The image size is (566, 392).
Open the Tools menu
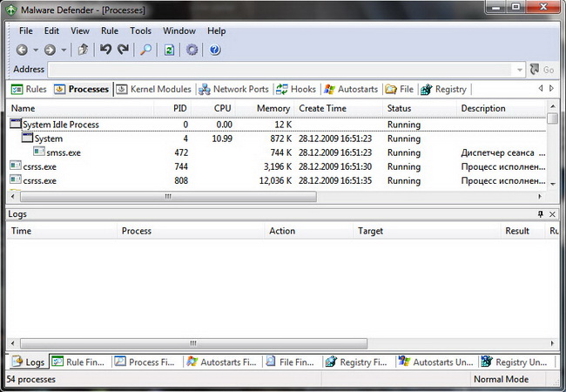click(x=140, y=30)
